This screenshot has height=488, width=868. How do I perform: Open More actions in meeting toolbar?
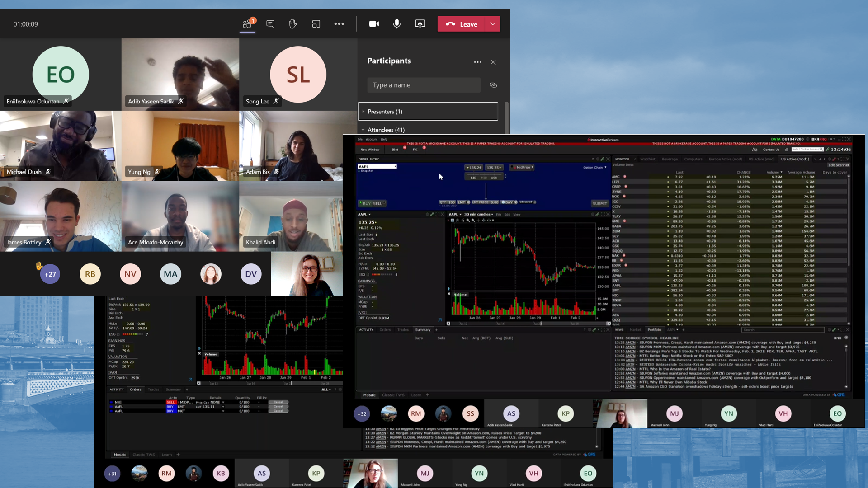coord(339,24)
